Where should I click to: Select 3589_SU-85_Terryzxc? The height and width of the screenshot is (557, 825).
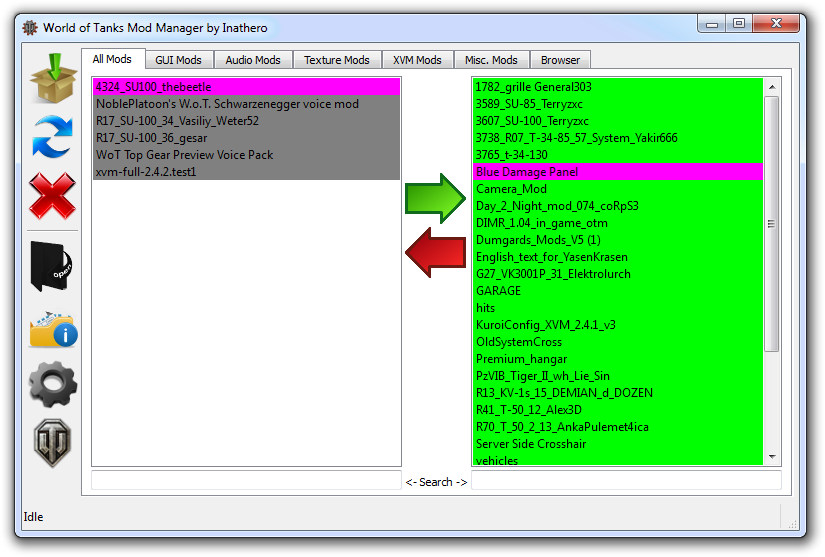pos(618,104)
